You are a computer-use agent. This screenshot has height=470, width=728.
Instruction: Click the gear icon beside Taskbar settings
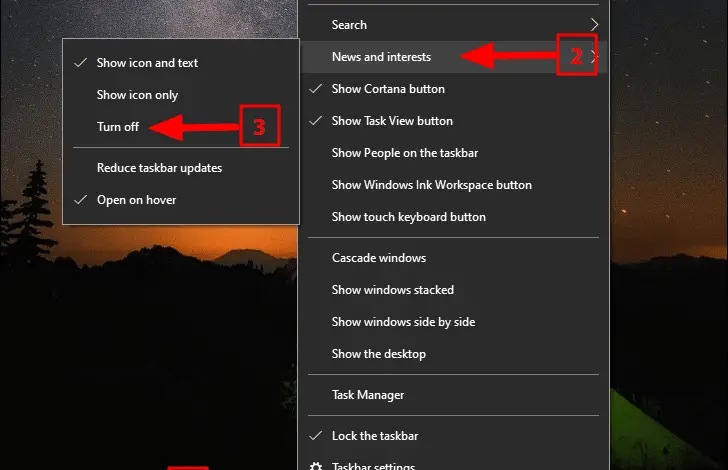pos(316,466)
